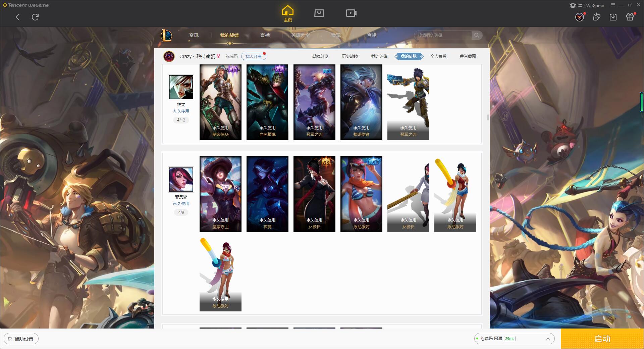Expand the 恕瑞玛 网通 server dropdown
The width and height of the screenshot is (644, 349).
tap(514, 339)
